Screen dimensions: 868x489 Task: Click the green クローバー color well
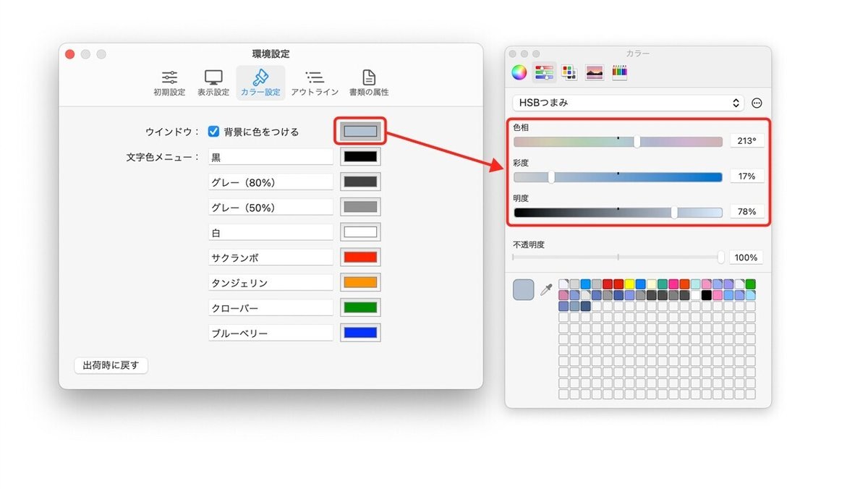pos(360,307)
